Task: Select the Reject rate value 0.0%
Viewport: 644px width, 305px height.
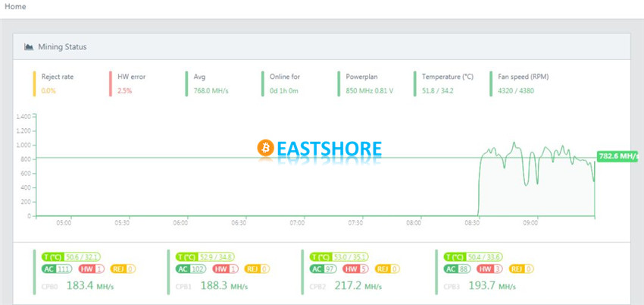Action: pyautogui.click(x=48, y=91)
